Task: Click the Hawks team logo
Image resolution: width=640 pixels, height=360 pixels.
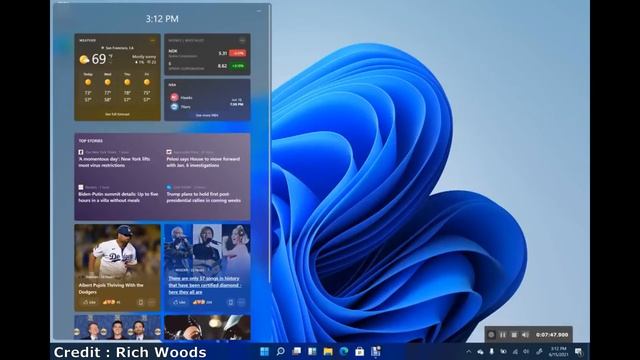Action: [174, 98]
